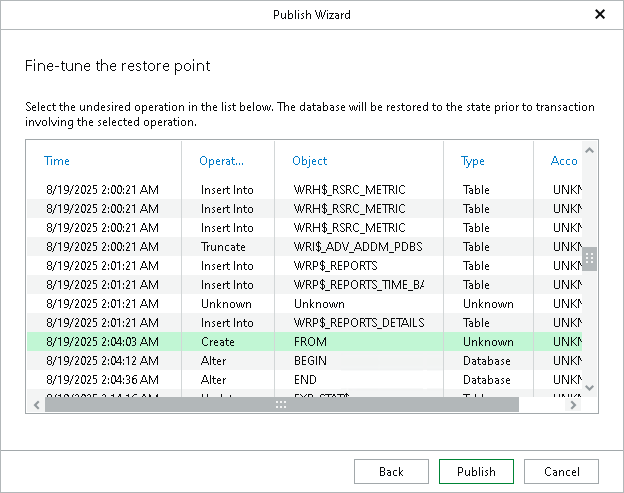Viewport: 624px width, 493px height.
Task: Close the Publish Wizard dialog
Action: [x=600, y=15]
